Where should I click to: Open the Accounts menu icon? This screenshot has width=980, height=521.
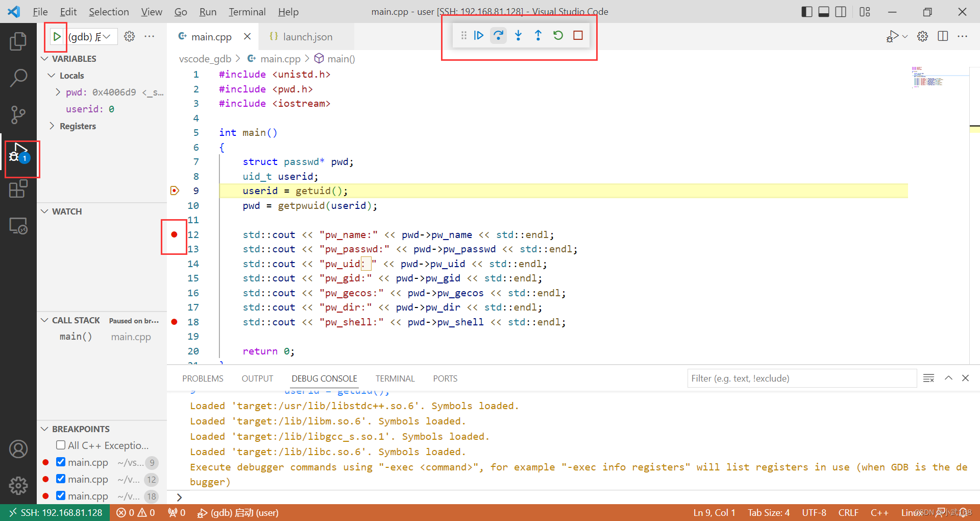tap(18, 449)
